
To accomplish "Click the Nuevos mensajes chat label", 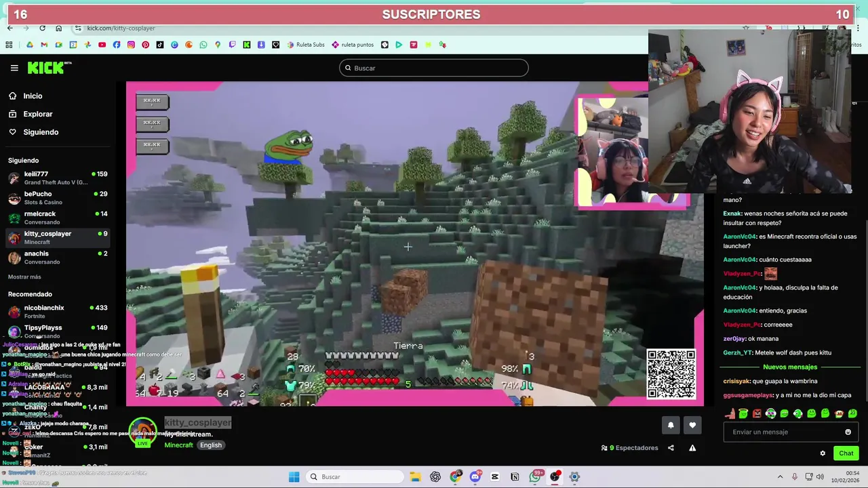I will 790,367.
